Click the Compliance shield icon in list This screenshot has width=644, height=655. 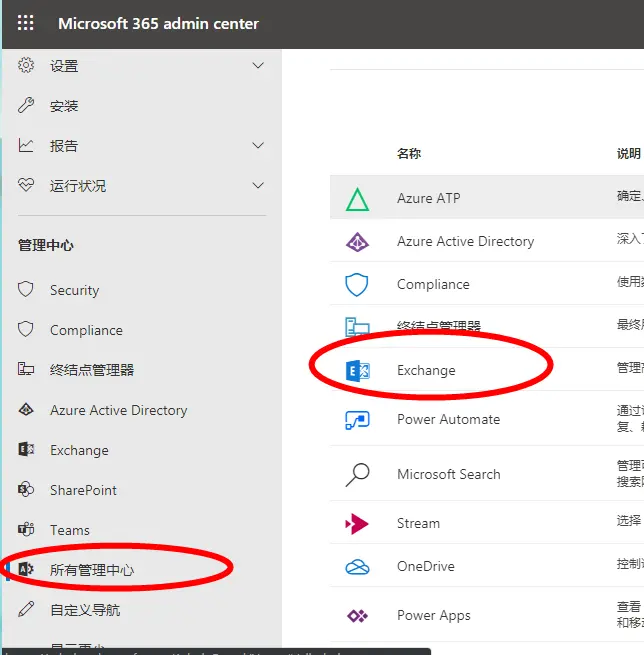(x=357, y=285)
